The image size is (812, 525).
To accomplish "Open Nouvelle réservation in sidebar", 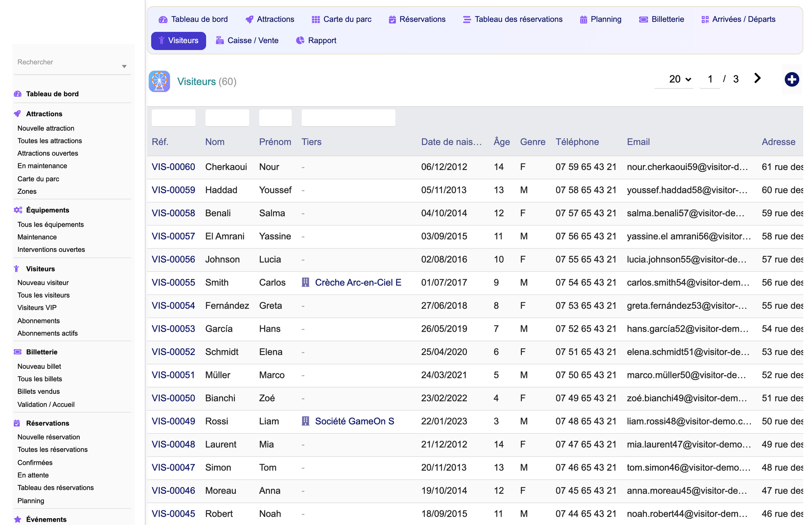I will [x=48, y=437].
